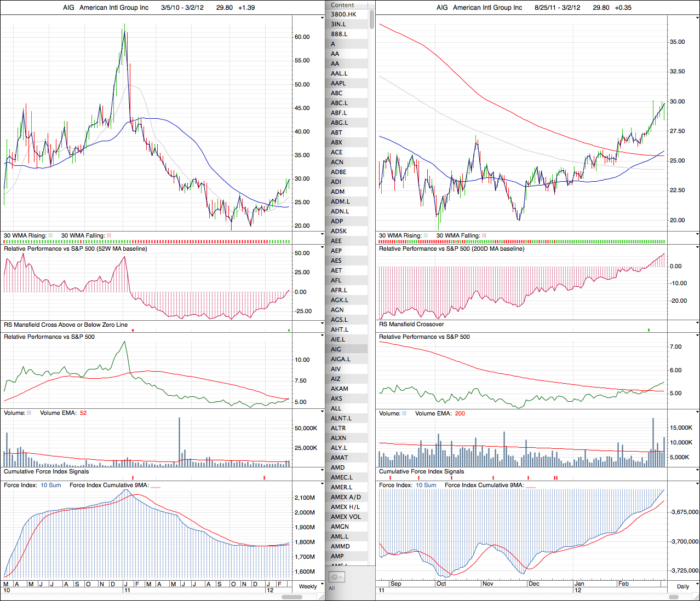Click the symbol list vertical scrollbar thumb
This screenshot has width=700, height=601.
click(x=372, y=19)
